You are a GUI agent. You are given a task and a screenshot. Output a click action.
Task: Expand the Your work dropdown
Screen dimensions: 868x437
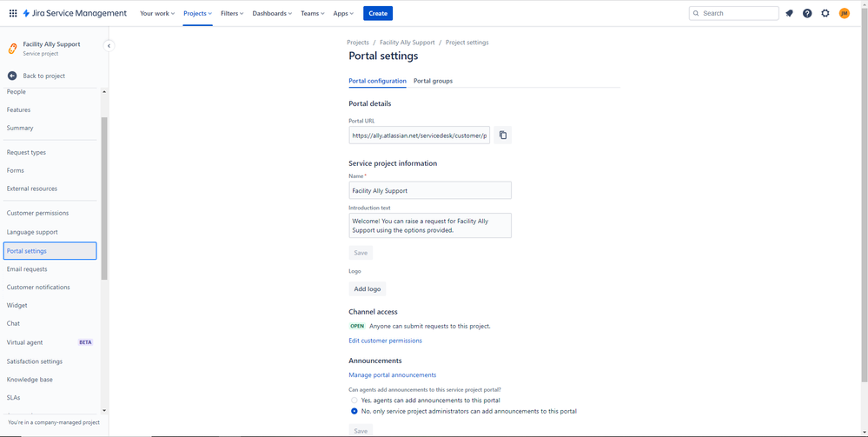[157, 13]
